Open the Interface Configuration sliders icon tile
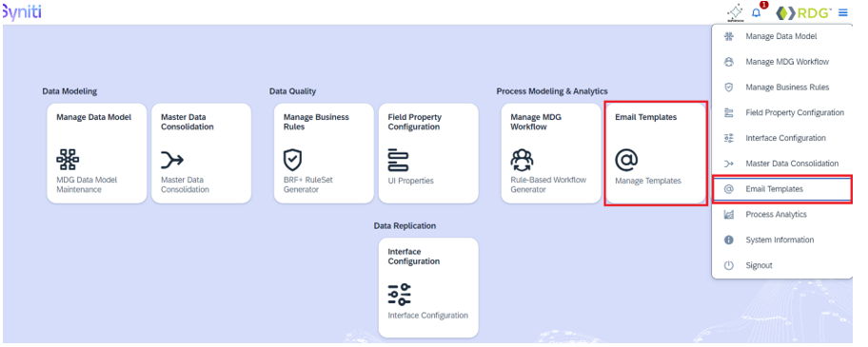868x347 pixels. 399,295
